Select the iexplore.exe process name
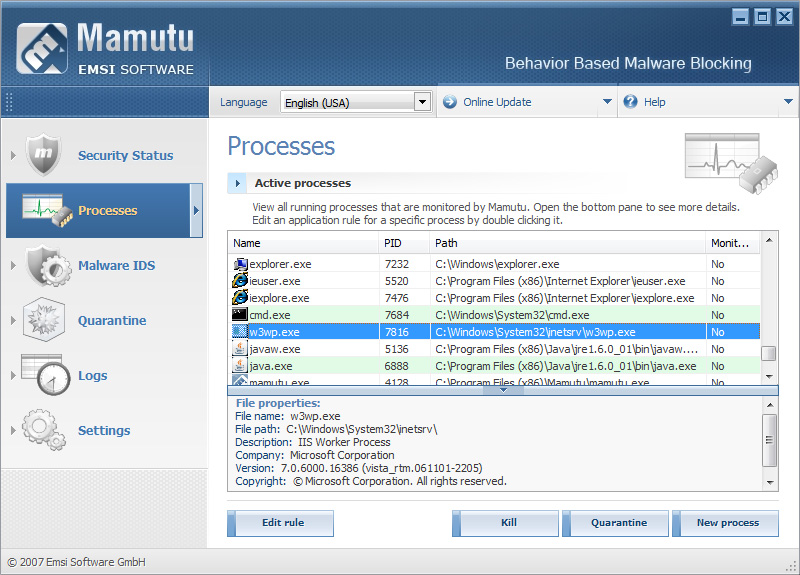Screen dimensions: 800x575 pos(279,298)
